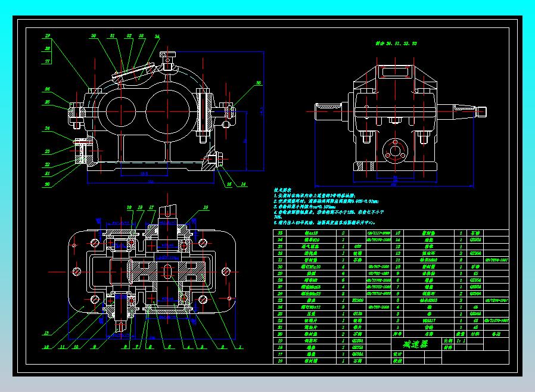The width and height of the screenshot is (535, 392).
Task: Click balloon number 13 left of plan view
Action: 46,333
